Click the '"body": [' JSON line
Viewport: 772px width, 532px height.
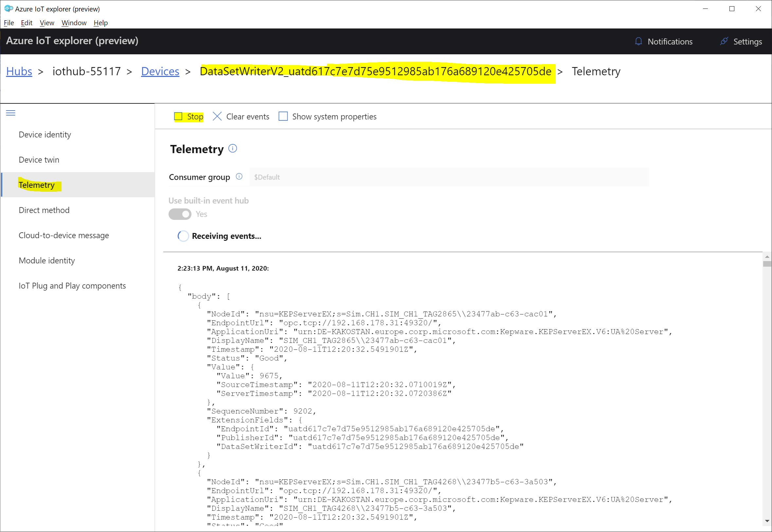tap(209, 296)
